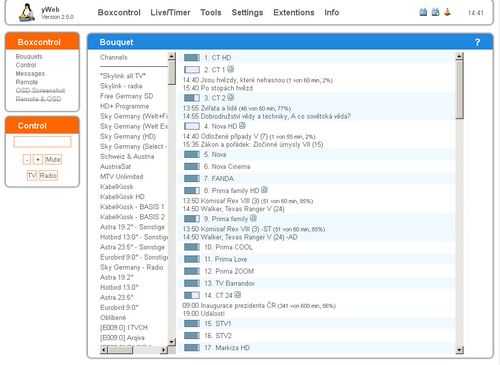Open EPG icon beside CT 24
This screenshot has width=500, height=365.
(238, 295)
